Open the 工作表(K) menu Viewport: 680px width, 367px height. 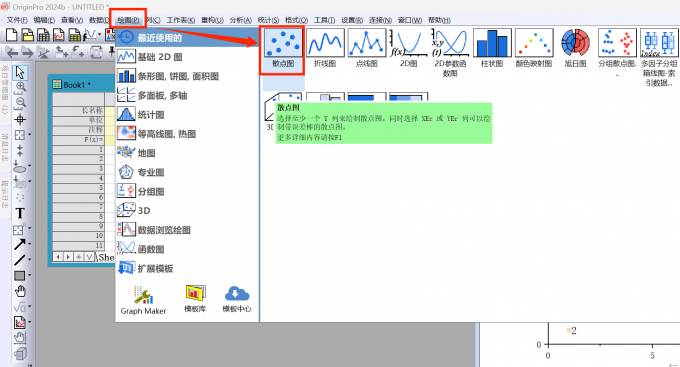point(181,20)
